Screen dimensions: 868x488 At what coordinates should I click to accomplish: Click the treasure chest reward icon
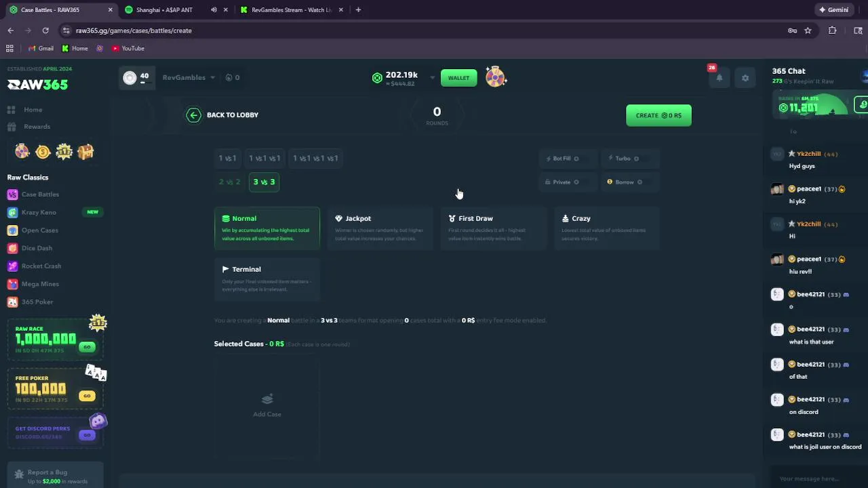[x=85, y=152]
